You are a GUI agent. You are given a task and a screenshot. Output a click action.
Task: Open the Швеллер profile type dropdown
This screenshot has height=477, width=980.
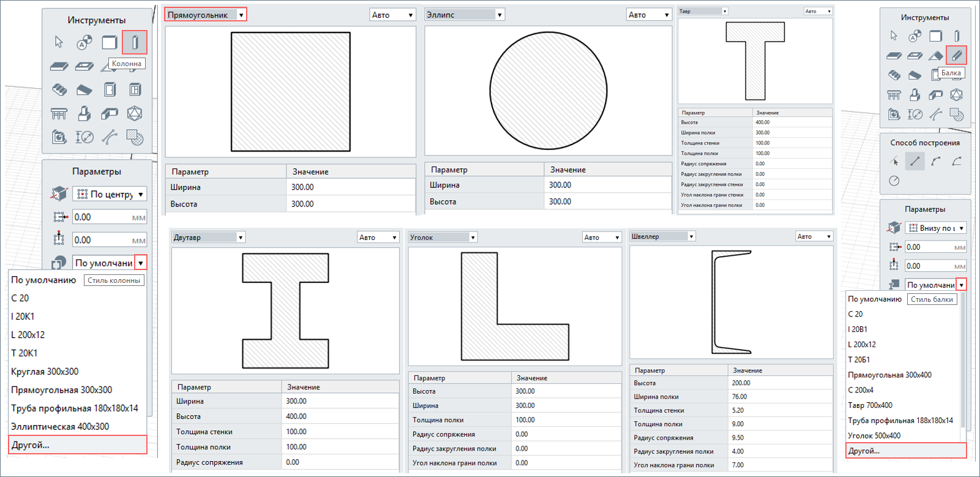pyautogui.click(x=663, y=236)
